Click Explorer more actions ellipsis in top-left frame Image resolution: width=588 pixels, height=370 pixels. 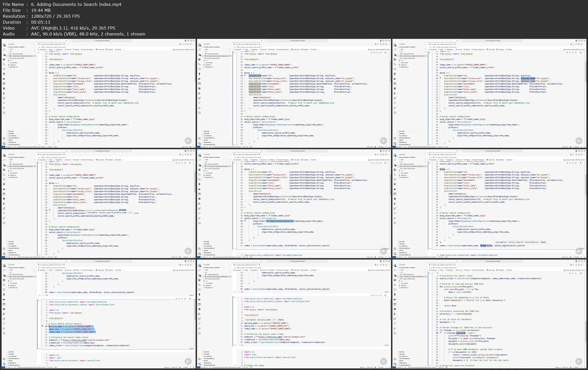click(x=34, y=44)
